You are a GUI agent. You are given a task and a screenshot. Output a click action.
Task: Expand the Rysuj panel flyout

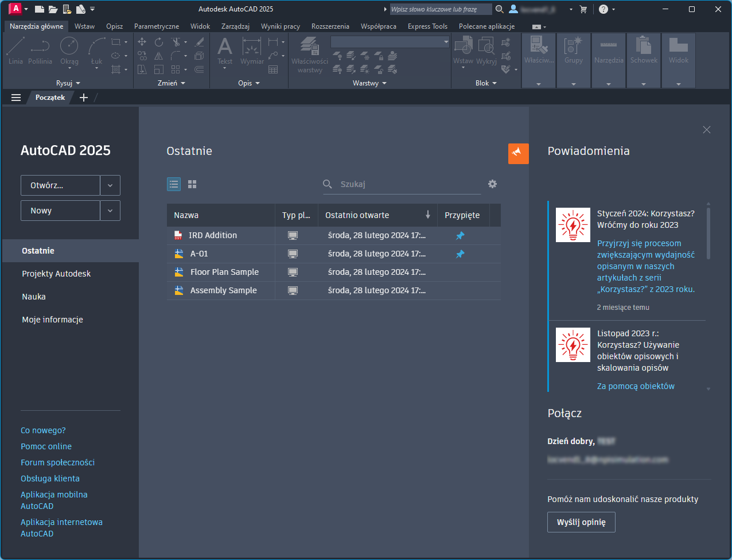(68, 83)
